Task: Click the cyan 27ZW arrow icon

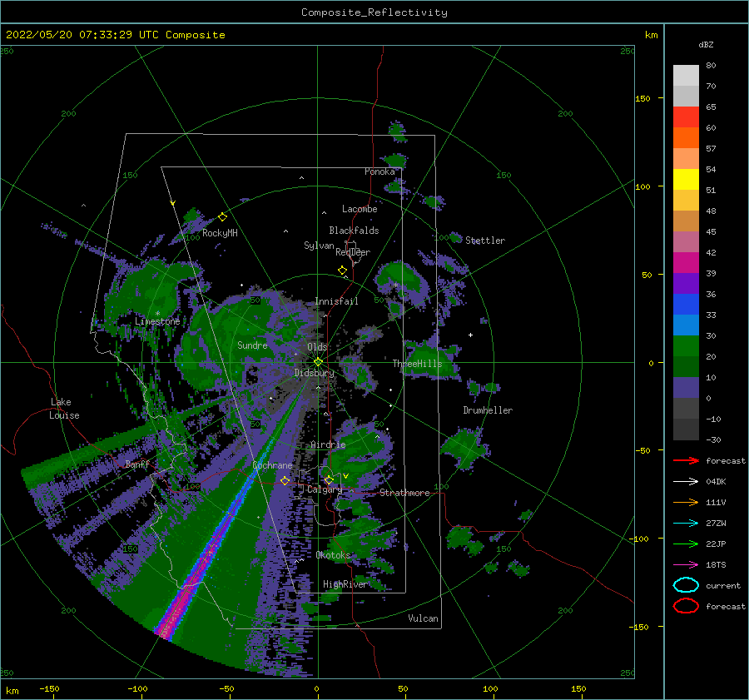Action: click(x=686, y=524)
